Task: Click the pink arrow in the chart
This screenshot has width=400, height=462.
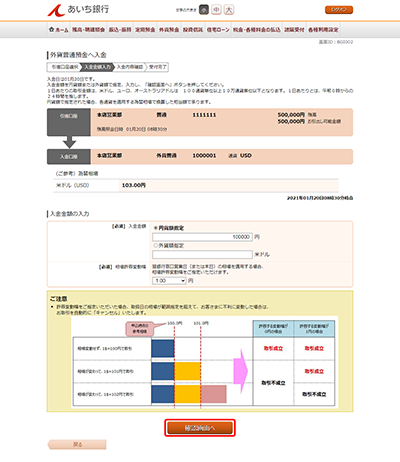Action: click(x=241, y=371)
